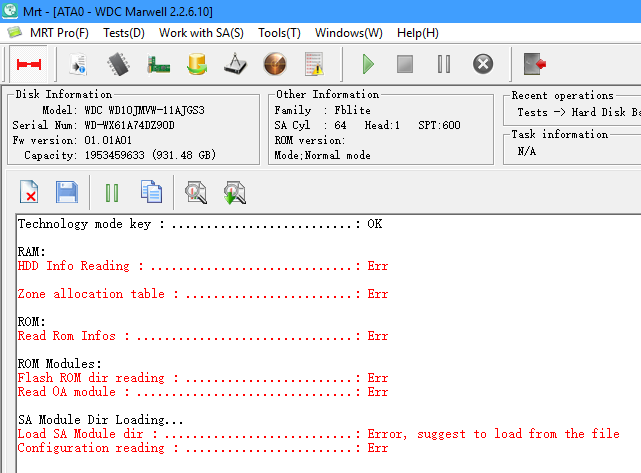Viewport: 641px width, 473px height.
Task: Click the red connect/disconnect drive icon
Action: click(29, 64)
